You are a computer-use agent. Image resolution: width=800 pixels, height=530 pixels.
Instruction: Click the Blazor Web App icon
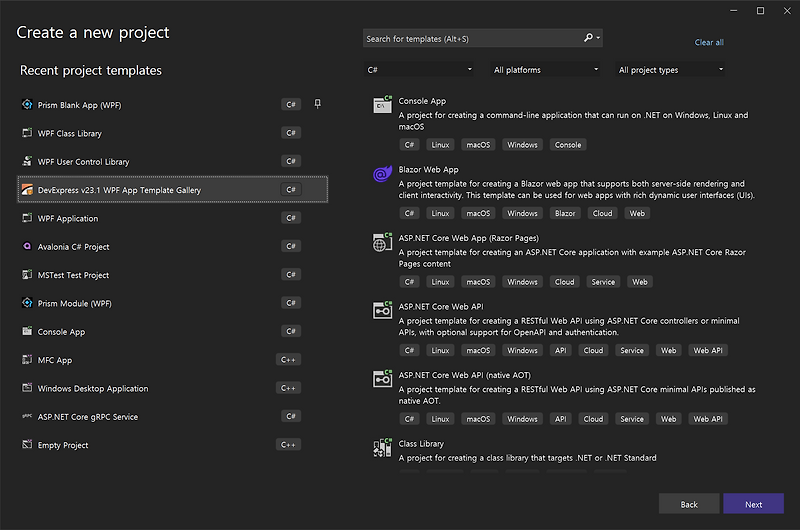click(x=382, y=174)
